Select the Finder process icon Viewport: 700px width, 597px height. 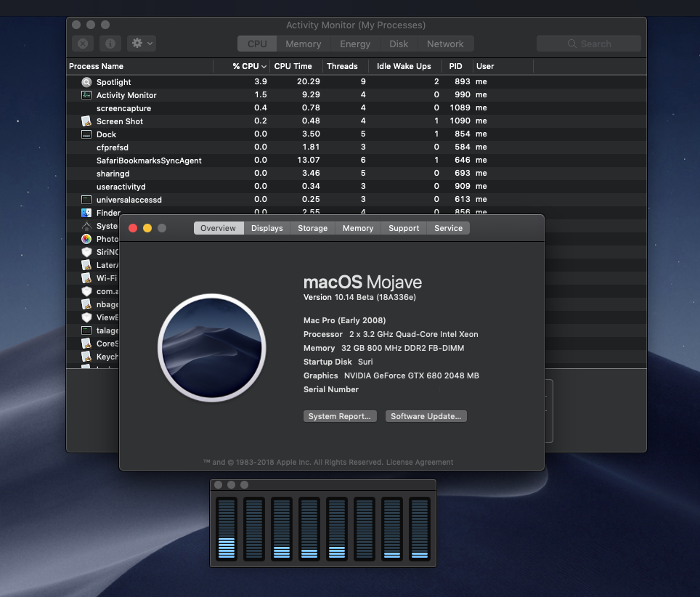click(86, 213)
